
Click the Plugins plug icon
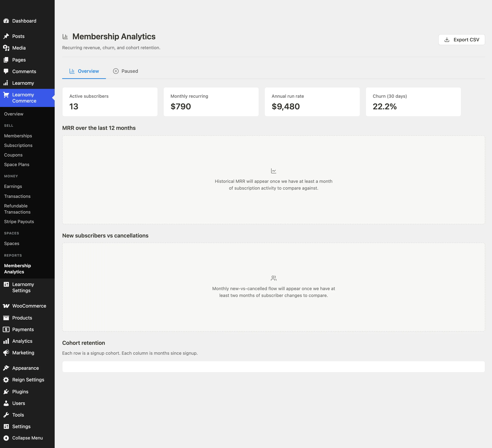point(6,392)
